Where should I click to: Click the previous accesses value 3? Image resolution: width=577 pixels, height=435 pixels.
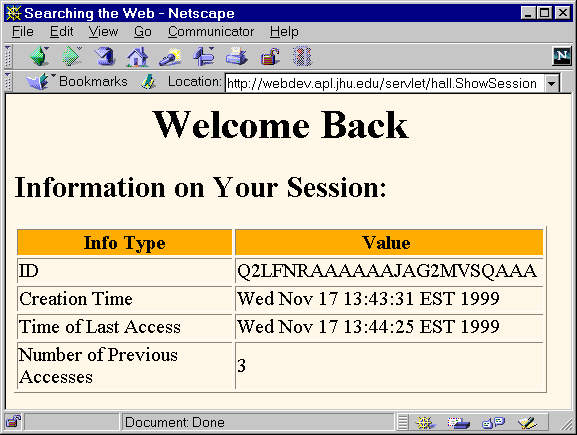coord(241,365)
